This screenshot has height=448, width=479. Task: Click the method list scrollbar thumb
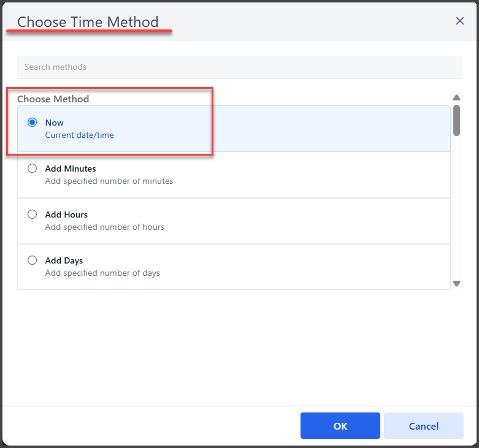456,120
